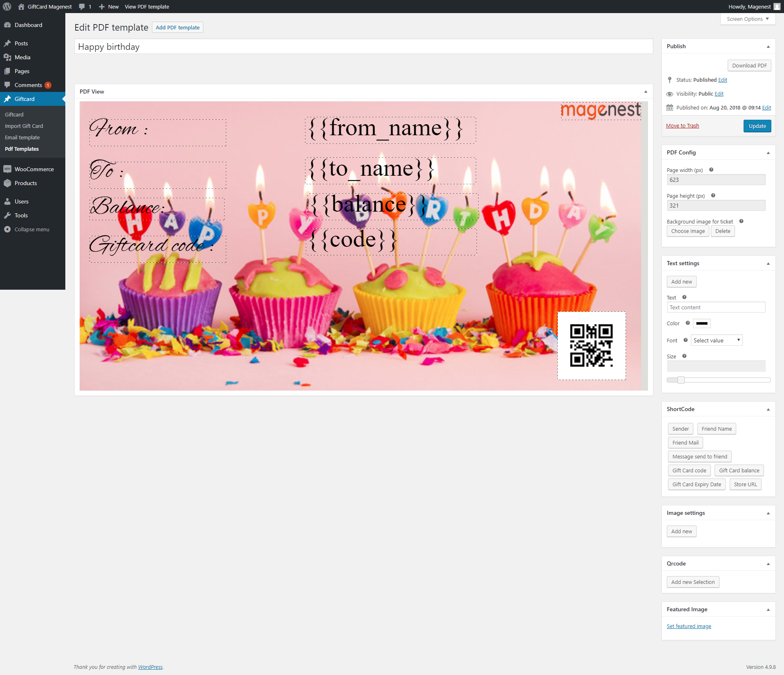This screenshot has width=784, height=675.
Task: Expand the Screen Options dropdown
Action: coord(748,19)
